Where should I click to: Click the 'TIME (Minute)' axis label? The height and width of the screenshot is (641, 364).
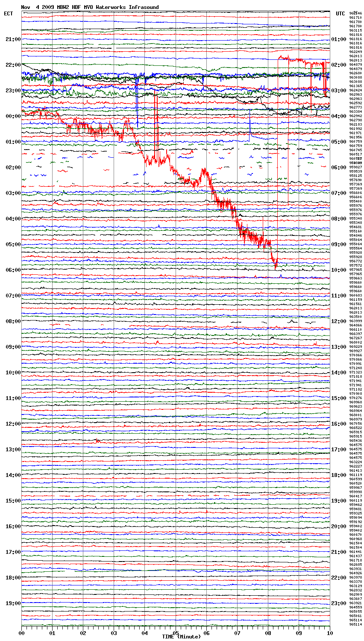pos(181,637)
